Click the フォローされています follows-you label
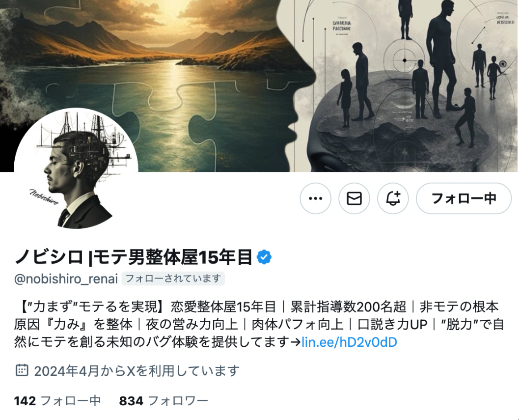 173,279
